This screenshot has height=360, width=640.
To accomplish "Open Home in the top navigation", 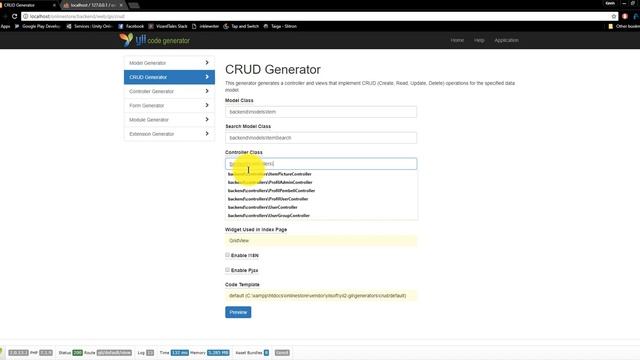I will (x=457, y=40).
